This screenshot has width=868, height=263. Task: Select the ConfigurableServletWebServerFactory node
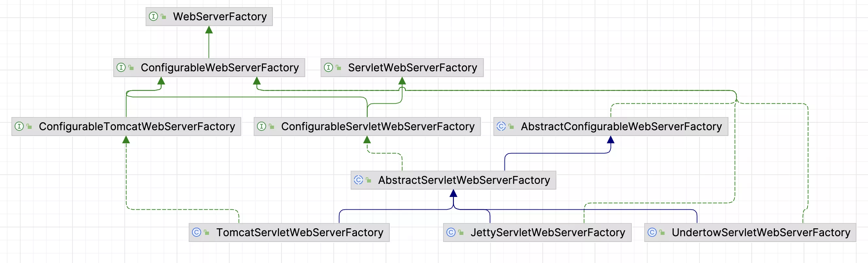[x=367, y=127]
